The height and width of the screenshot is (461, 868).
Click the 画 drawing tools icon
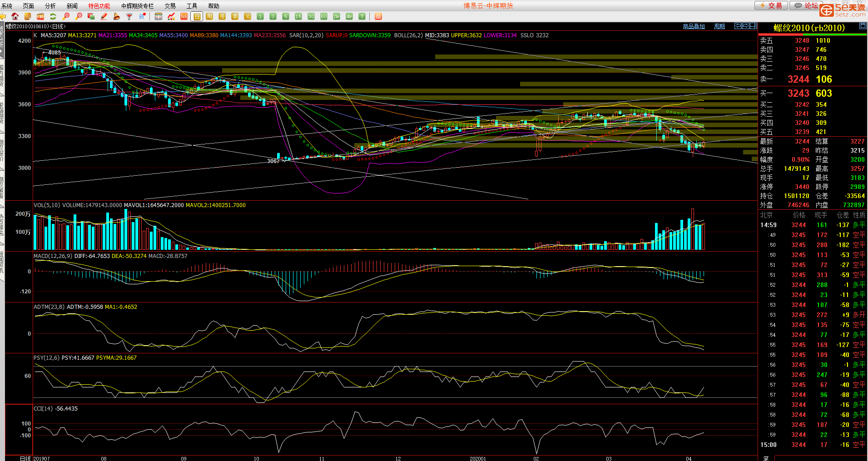click(x=378, y=16)
